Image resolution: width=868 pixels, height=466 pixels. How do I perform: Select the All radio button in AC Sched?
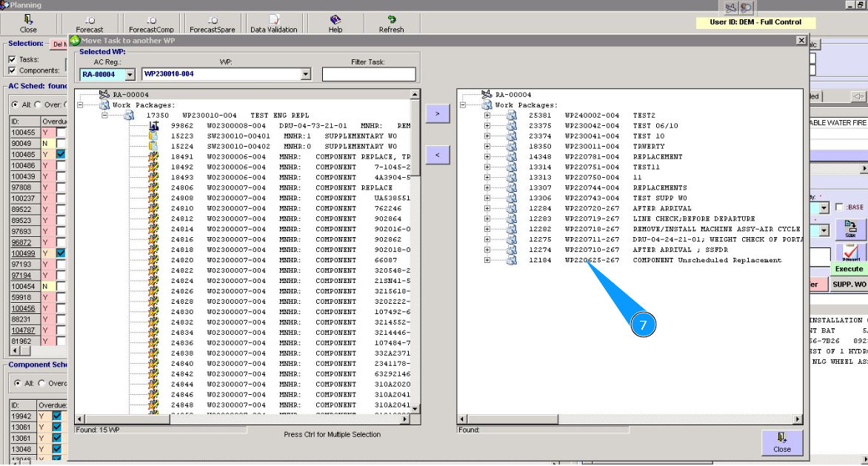(14, 104)
